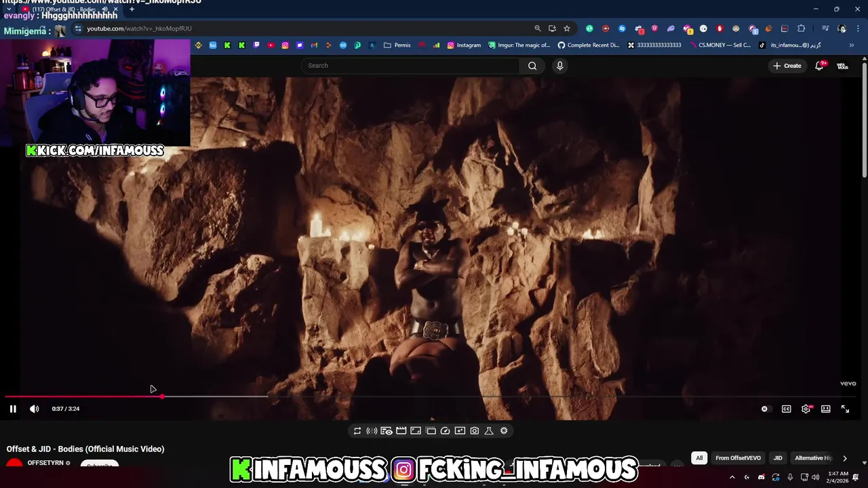
Task: View site information icon
Action: coord(78,28)
